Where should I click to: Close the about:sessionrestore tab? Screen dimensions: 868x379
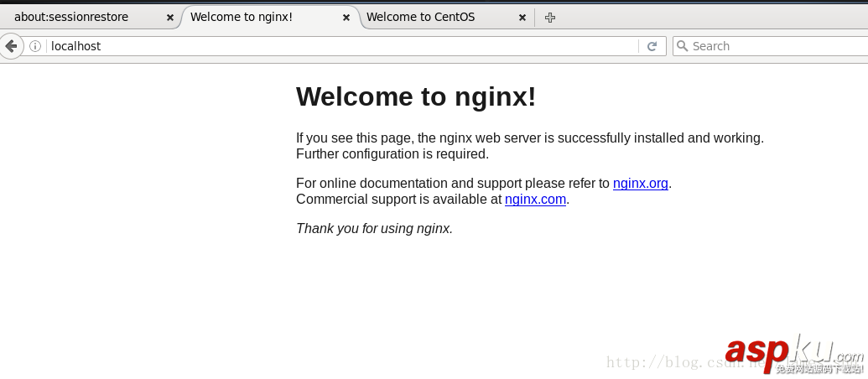point(170,17)
